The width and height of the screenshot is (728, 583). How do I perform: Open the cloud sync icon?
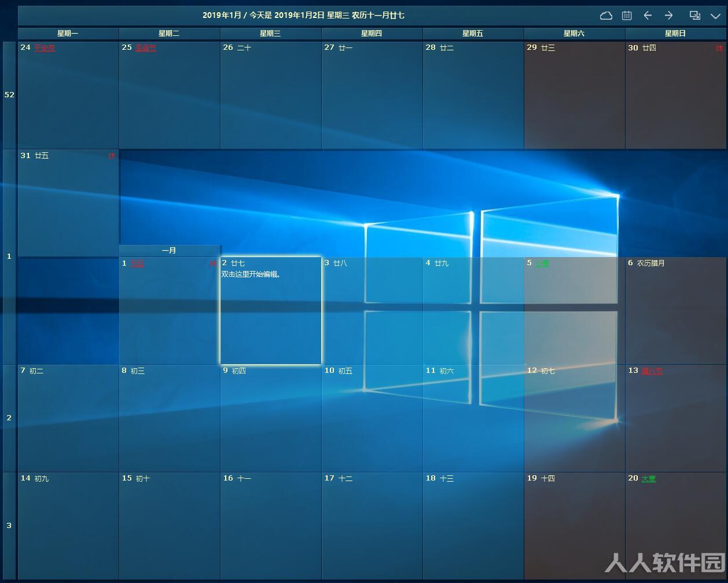(x=606, y=16)
